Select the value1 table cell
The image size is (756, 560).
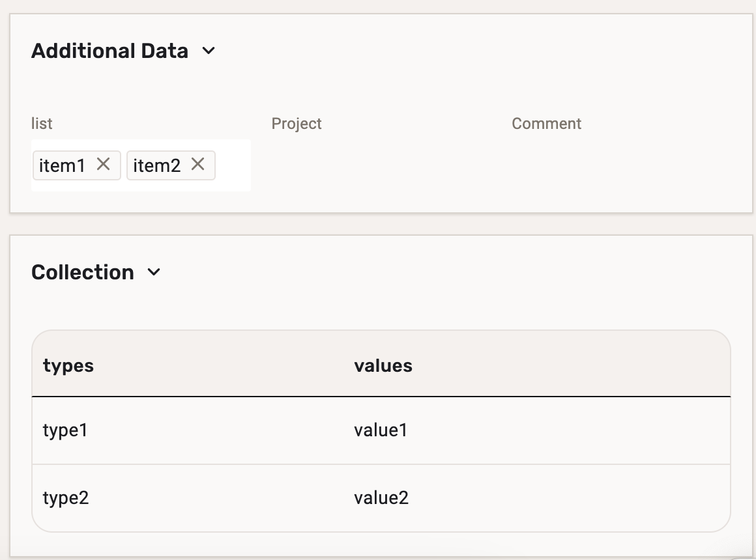(x=381, y=430)
